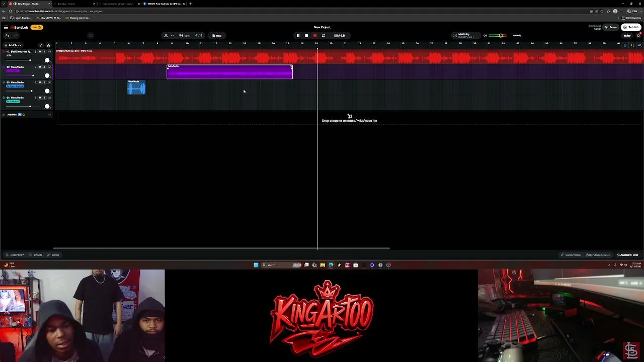Image resolution: width=644 pixels, height=362 pixels.
Task: Expand track 04 options chevron
Action: (x=49, y=98)
